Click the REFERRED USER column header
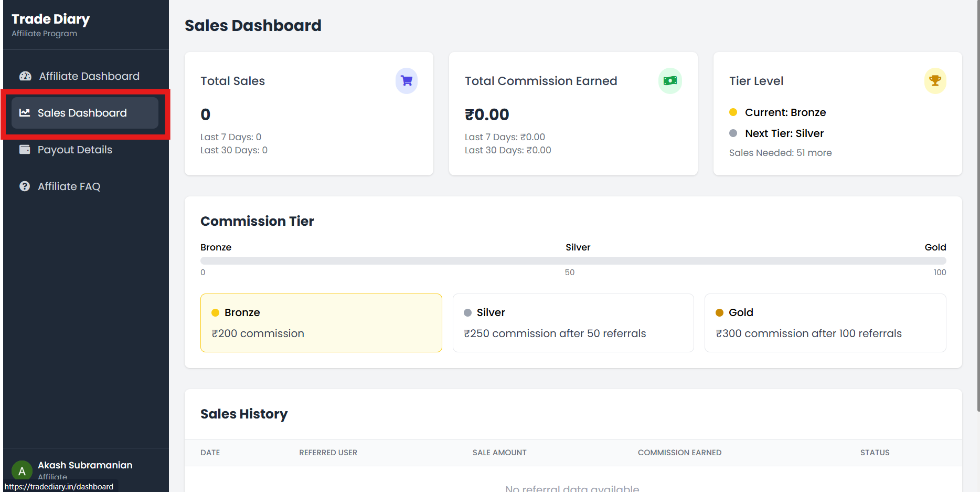The image size is (980, 492). click(x=328, y=453)
